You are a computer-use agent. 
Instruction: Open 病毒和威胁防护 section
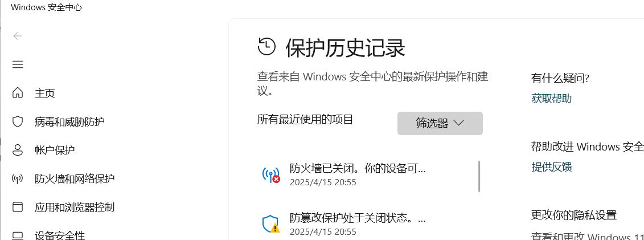tap(69, 121)
